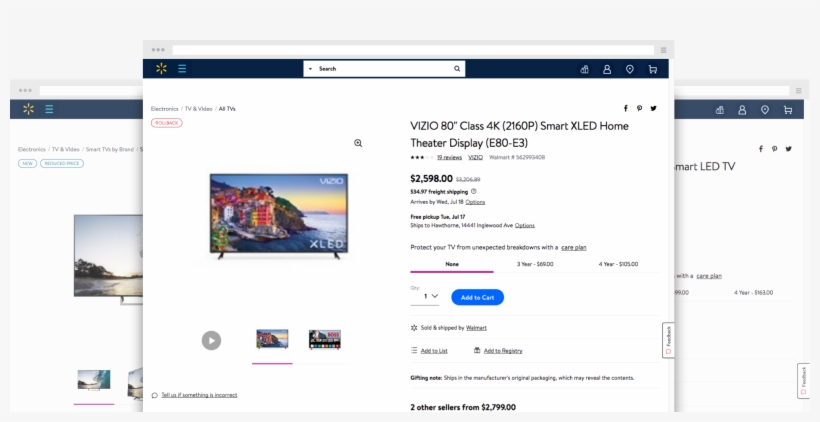This screenshot has width=820, height=422.
Task: Share on Pinterest in right window
Action: click(775, 149)
